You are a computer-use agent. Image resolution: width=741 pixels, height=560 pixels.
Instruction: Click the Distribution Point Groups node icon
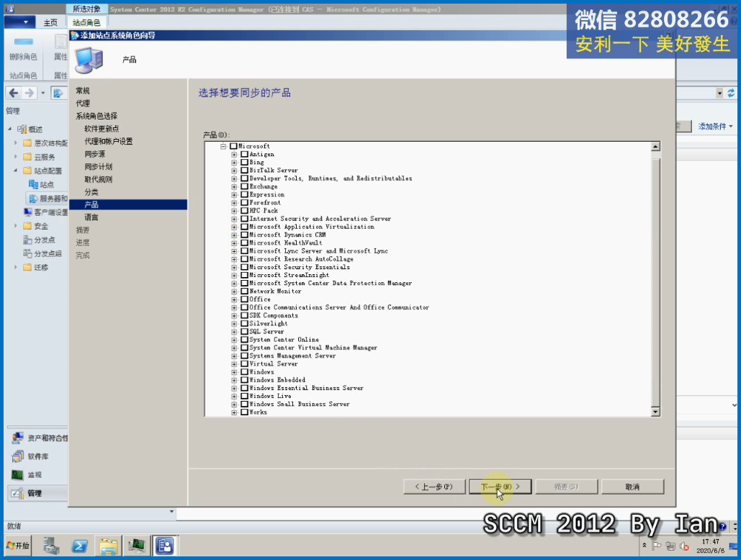pyautogui.click(x=28, y=253)
